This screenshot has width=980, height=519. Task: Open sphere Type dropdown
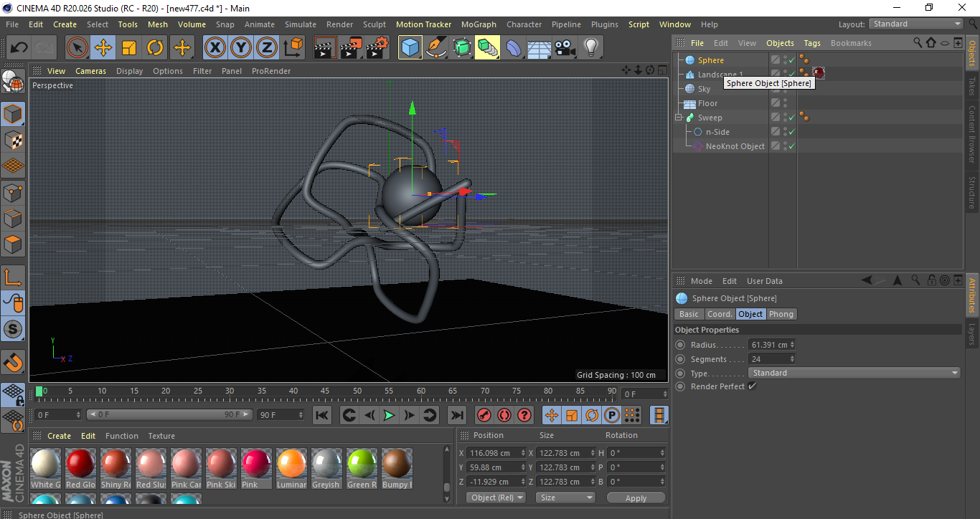coord(854,373)
